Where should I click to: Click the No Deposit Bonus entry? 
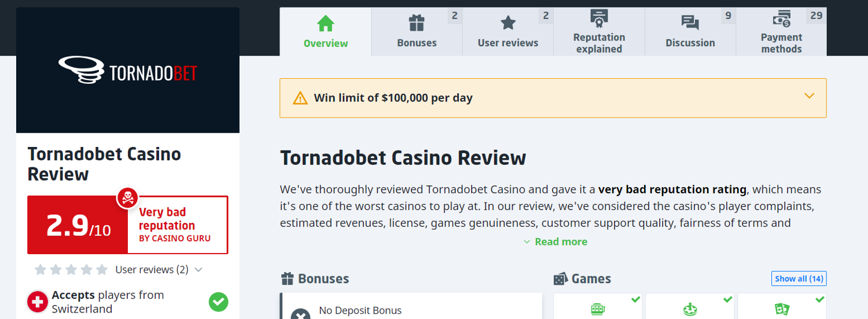click(360, 311)
